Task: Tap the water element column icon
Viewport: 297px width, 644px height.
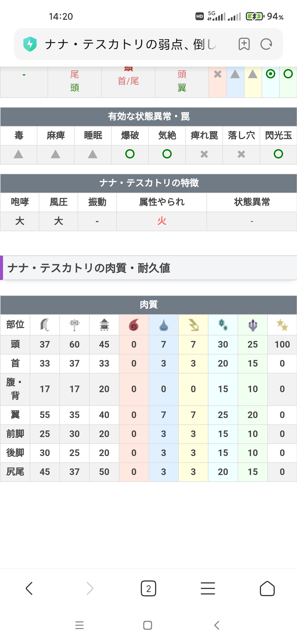Action: pyautogui.click(x=164, y=325)
